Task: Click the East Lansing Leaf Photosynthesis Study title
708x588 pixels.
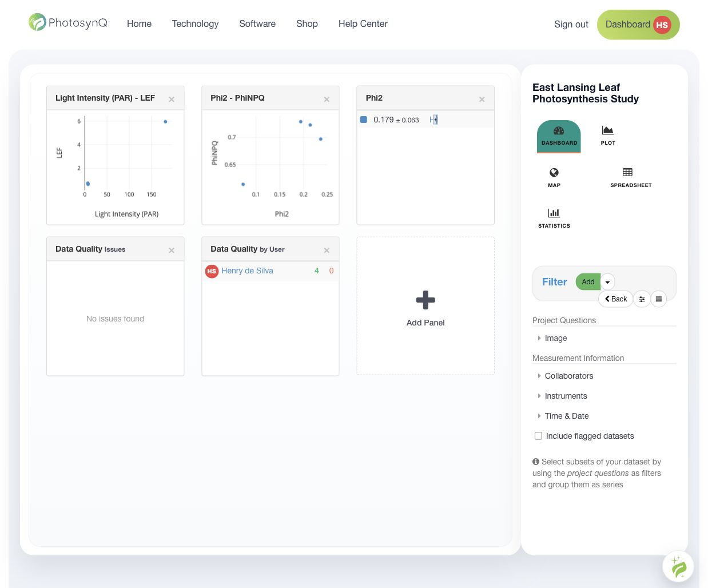Action: 586,93
